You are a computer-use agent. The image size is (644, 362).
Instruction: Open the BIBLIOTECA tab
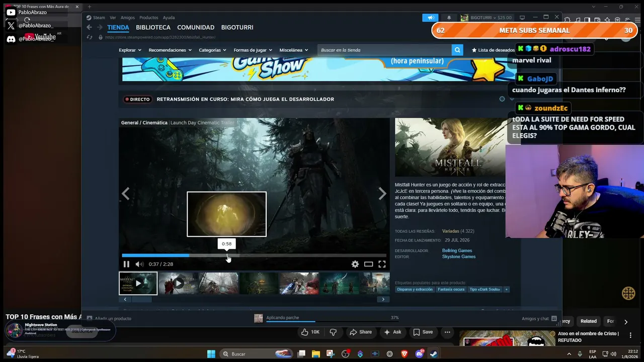[153, 27]
